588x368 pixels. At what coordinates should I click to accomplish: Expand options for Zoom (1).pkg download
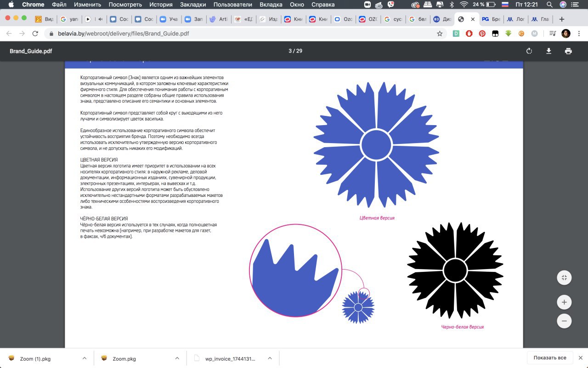(x=84, y=358)
